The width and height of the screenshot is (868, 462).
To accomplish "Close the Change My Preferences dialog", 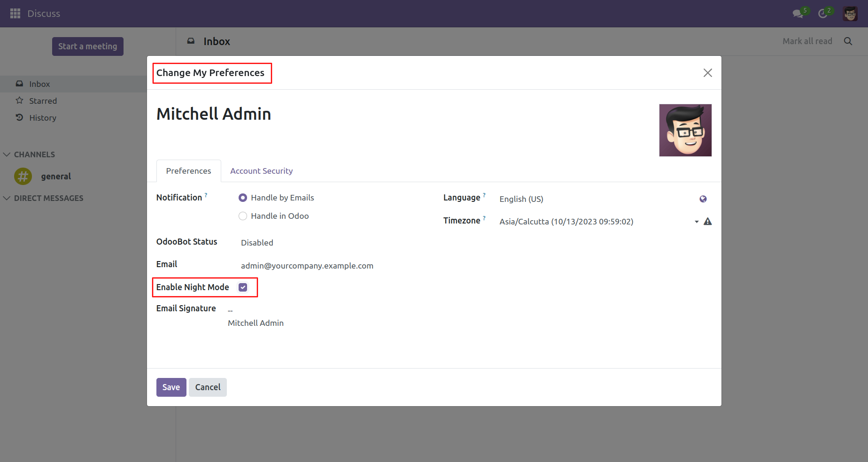I will 708,73.
